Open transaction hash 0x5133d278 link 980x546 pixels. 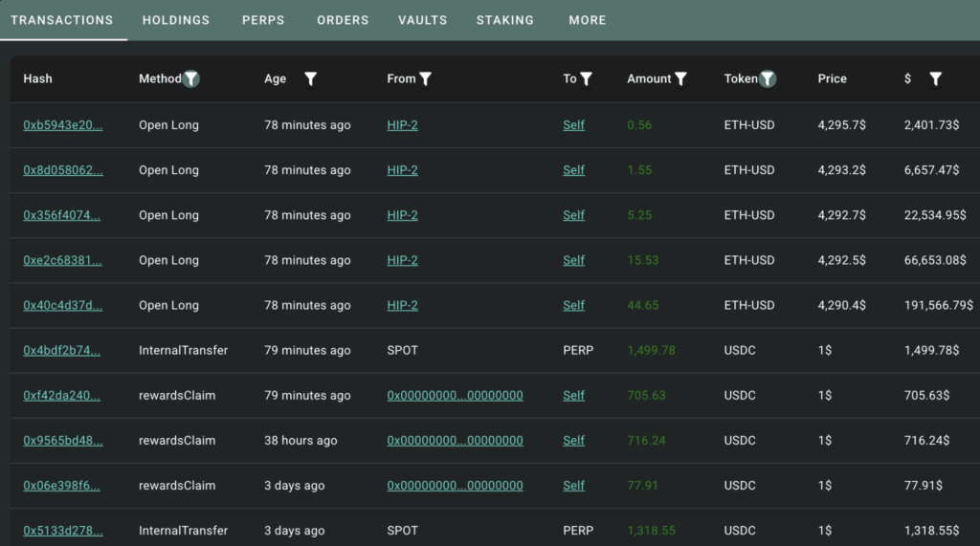click(62, 531)
